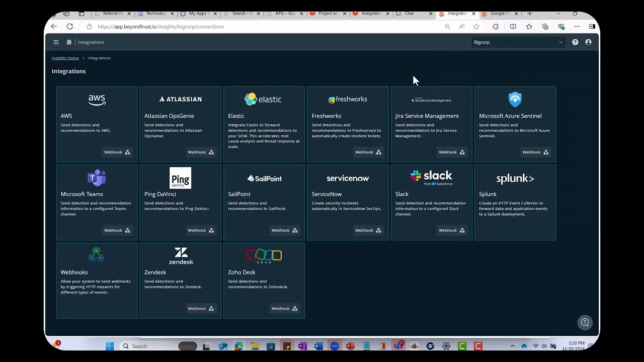This screenshot has width=644, height=362.
Task: Click Webhook button on Microsoft Teams card
Action: (117, 230)
